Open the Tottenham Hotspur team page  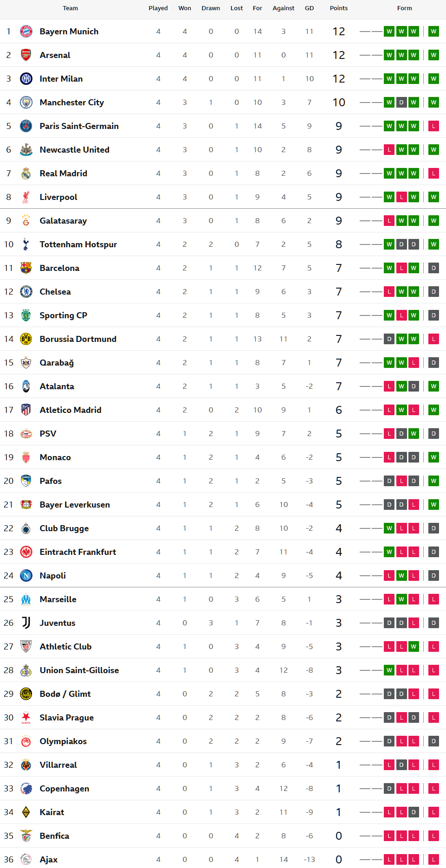point(78,244)
